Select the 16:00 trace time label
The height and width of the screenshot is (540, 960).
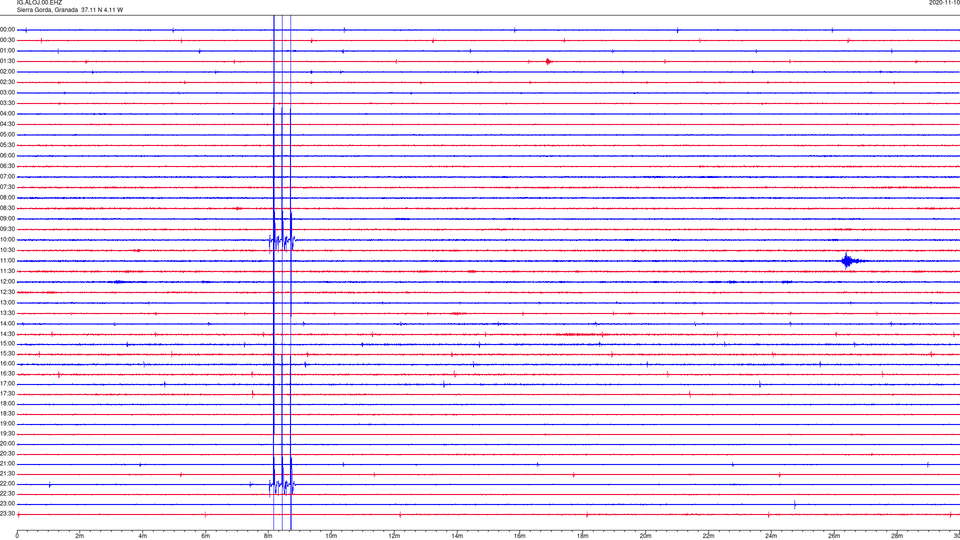(7, 364)
